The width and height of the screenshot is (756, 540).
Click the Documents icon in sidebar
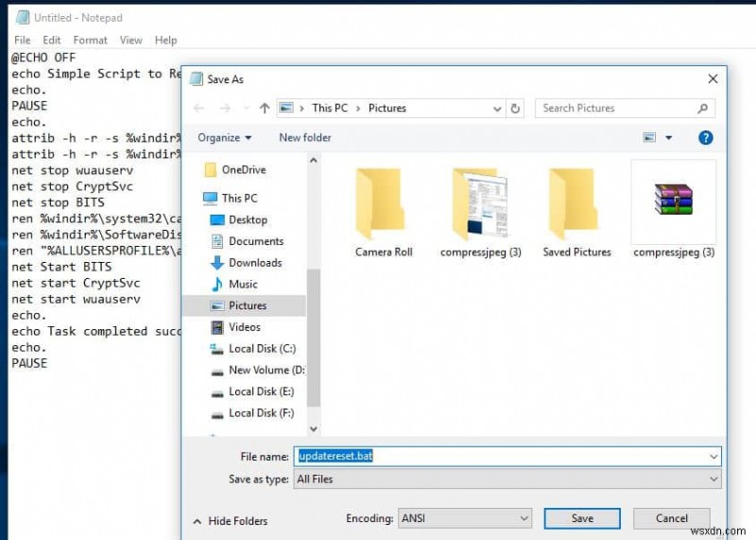[x=217, y=241]
